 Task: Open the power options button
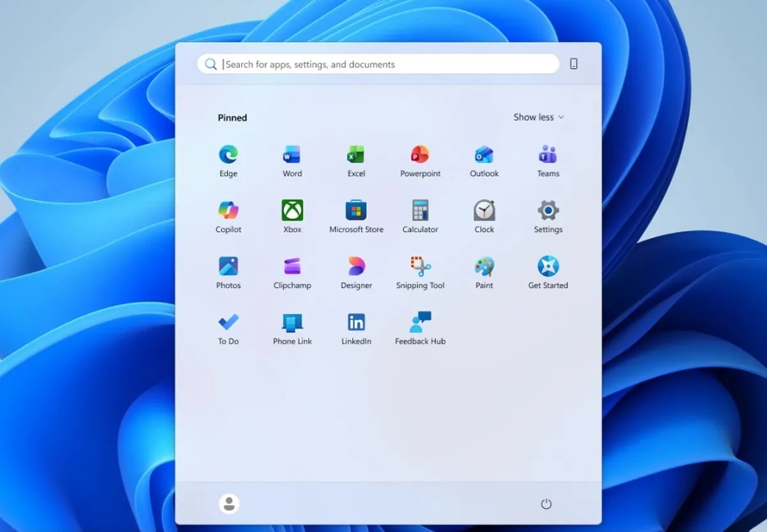pyautogui.click(x=546, y=504)
